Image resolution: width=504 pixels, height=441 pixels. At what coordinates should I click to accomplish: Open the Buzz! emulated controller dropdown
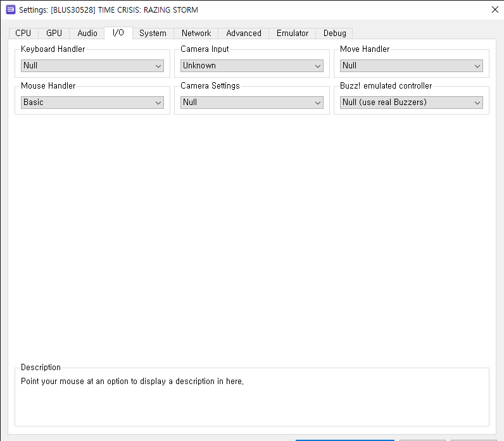[412, 102]
